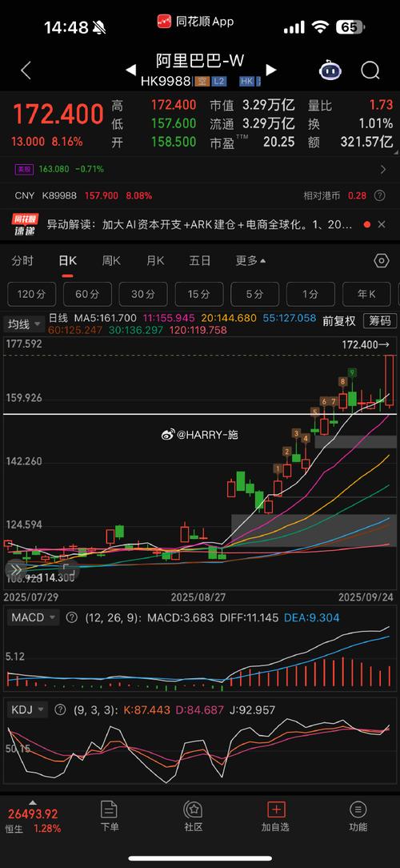Select 15分 period button
Image resolution: width=400 pixels, height=868 pixels.
(198, 295)
